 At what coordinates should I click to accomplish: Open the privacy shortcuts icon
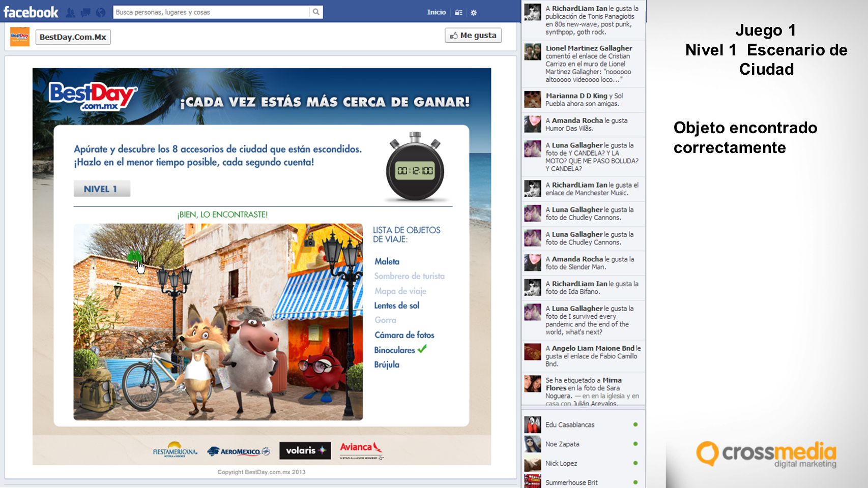[x=458, y=12]
